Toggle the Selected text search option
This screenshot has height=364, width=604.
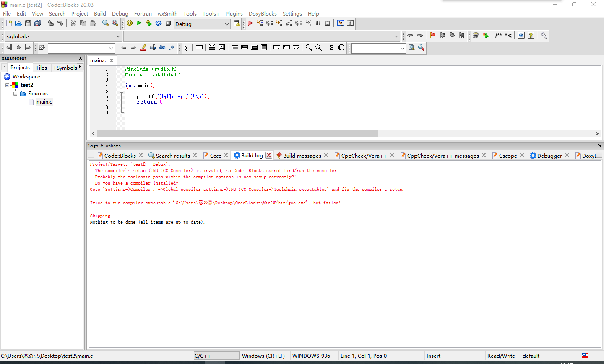point(153,48)
